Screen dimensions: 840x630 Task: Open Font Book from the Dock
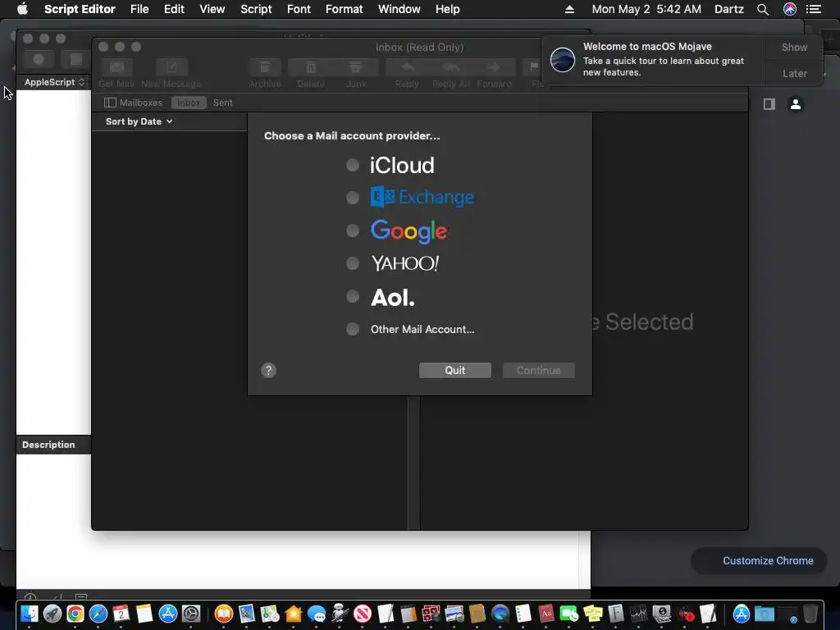point(615,614)
